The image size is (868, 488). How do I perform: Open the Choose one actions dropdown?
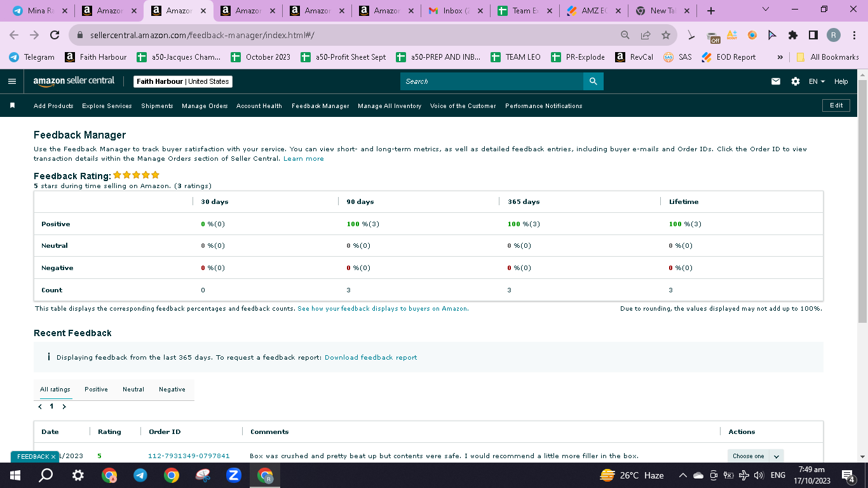point(756,456)
